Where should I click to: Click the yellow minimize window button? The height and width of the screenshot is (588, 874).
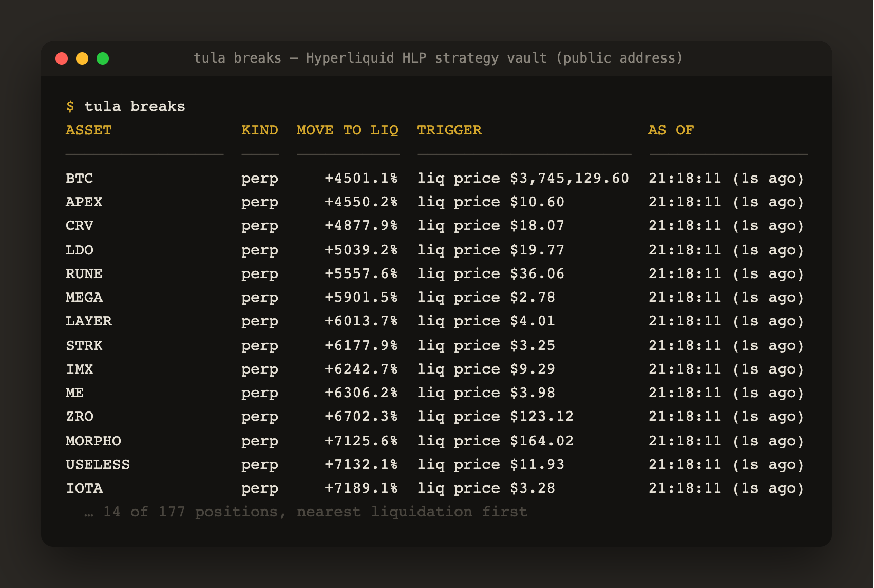tap(82, 58)
